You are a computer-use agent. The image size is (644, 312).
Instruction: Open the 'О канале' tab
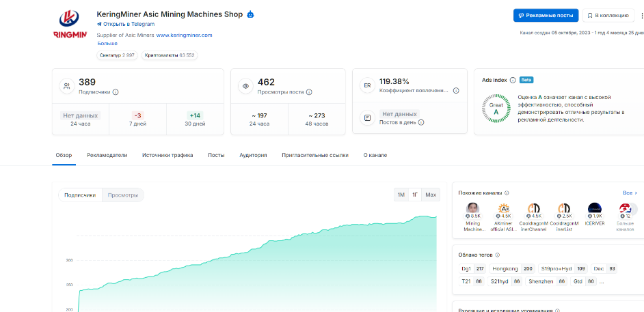[x=375, y=156]
